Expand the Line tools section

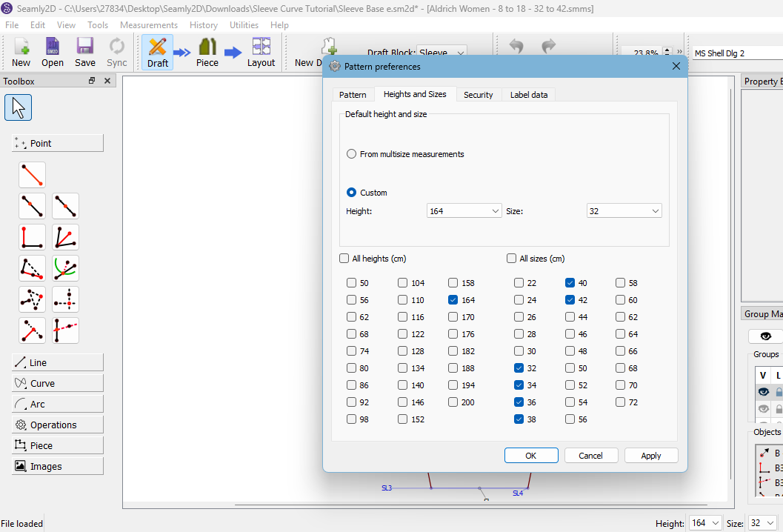(58, 362)
